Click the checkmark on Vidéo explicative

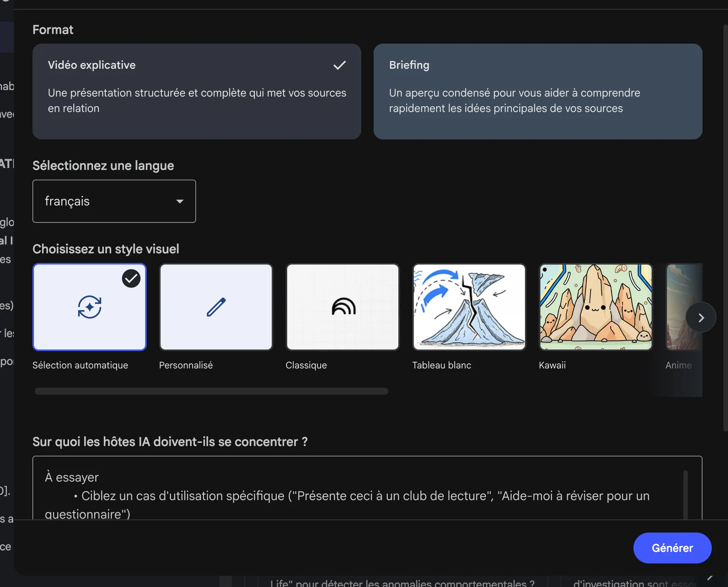339,65
